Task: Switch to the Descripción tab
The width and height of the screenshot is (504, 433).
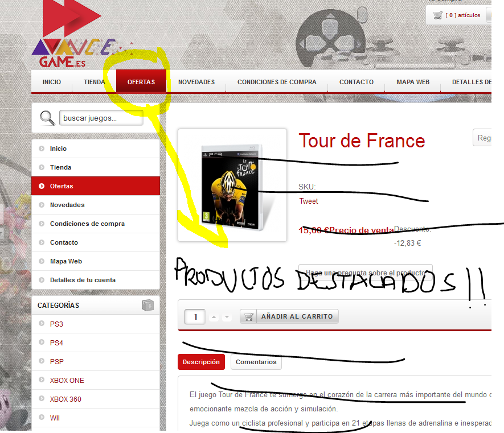Action: (201, 362)
